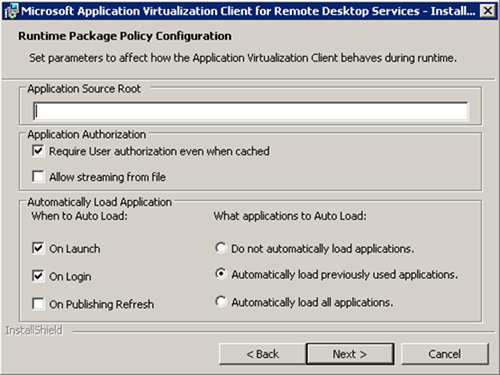Enable Allow streaming from file
500x375 pixels.
[38, 176]
